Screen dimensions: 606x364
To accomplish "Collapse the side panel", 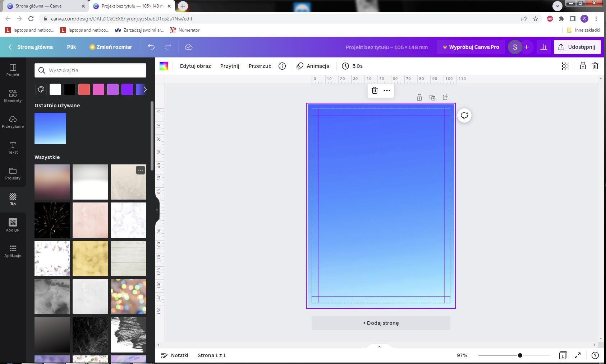I will click(x=157, y=210).
